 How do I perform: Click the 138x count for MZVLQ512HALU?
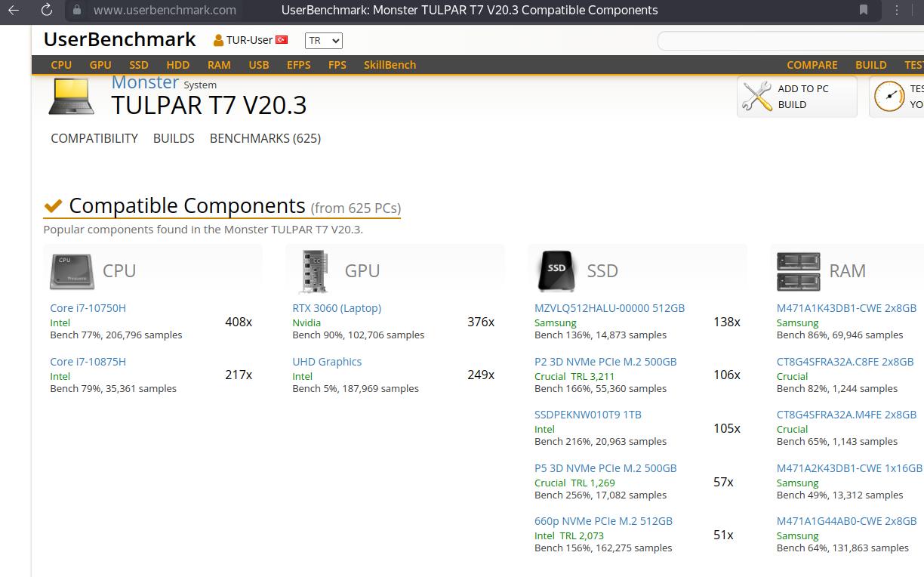point(727,322)
